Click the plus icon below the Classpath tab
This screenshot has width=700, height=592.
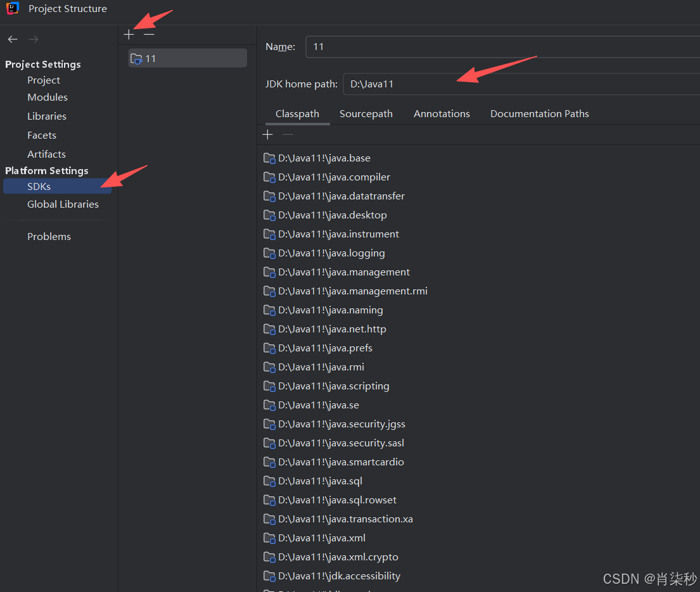pos(267,134)
